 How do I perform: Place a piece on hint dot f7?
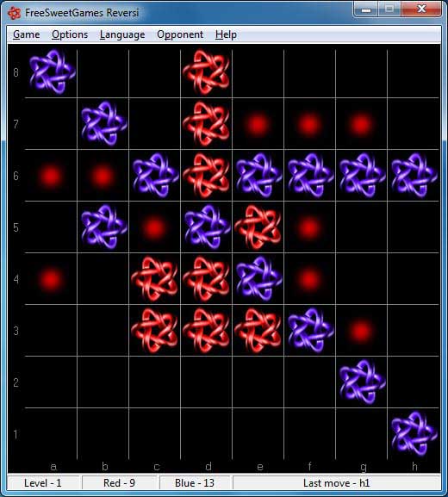(x=309, y=124)
